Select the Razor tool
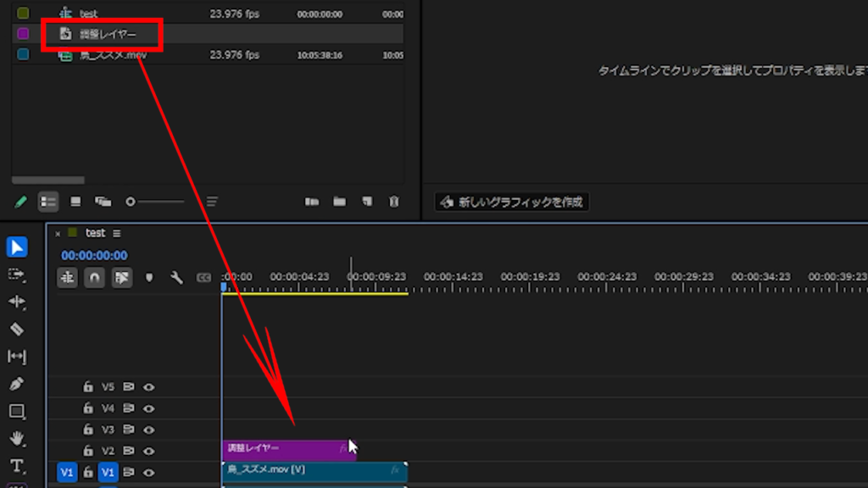The height and width of the screenshot is (488, 868). pyautogui.click(x=17, y=330)
